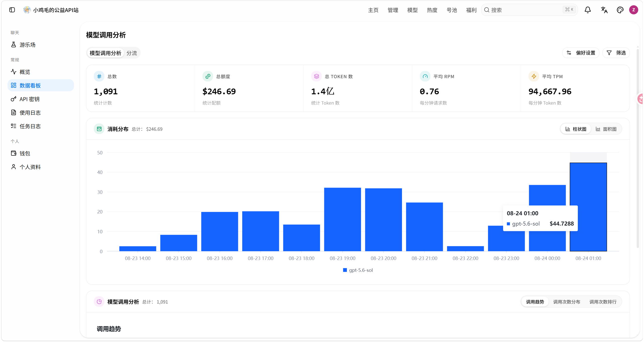This screenshot has width=644, height=342.
Task: Open the user avatar Z menu
Action: point(634,10)
